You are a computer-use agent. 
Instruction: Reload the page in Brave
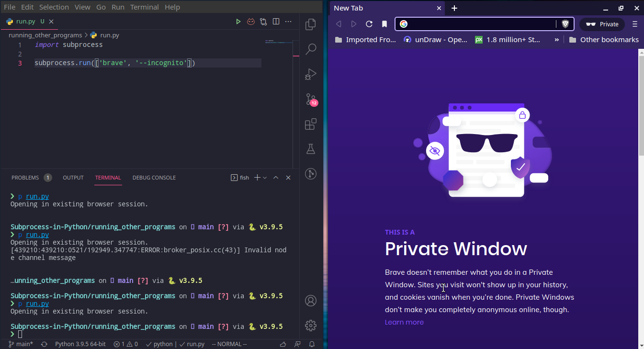tap(369, 24)
